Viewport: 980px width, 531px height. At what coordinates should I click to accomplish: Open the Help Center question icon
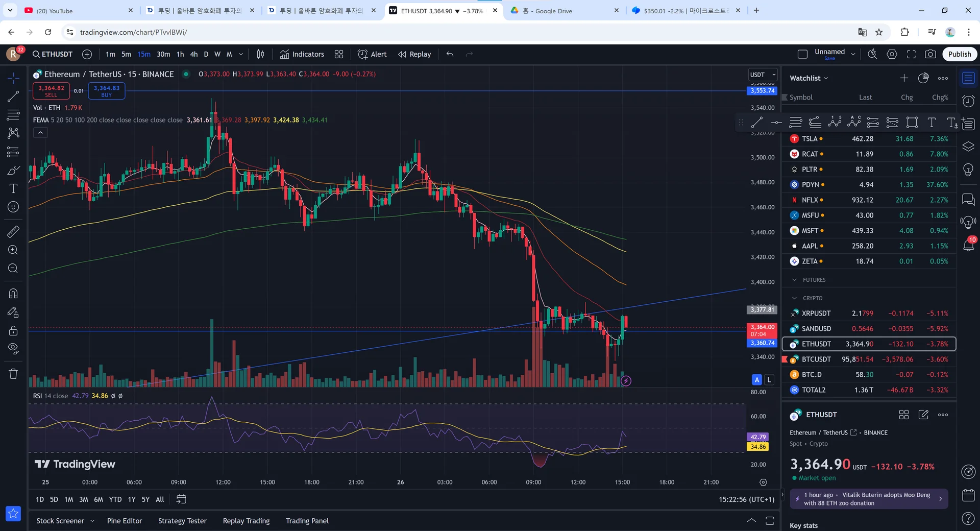pos(968,519)
